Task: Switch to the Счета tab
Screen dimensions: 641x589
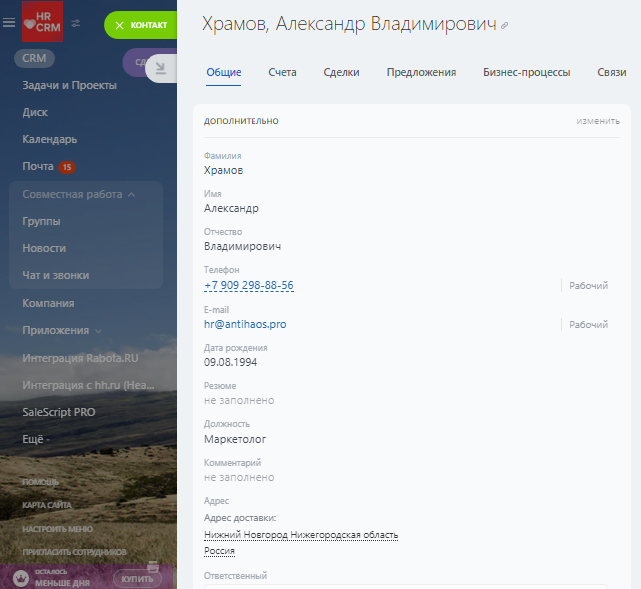Action: coord(282,72)
